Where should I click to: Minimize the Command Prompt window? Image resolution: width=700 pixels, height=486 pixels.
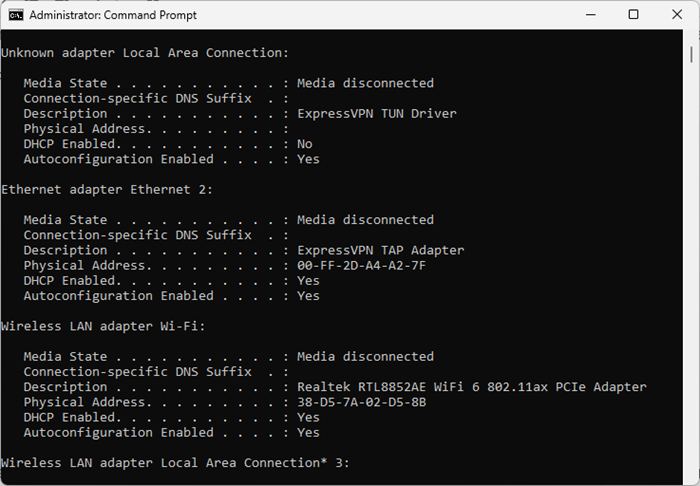tap(587, 15)
